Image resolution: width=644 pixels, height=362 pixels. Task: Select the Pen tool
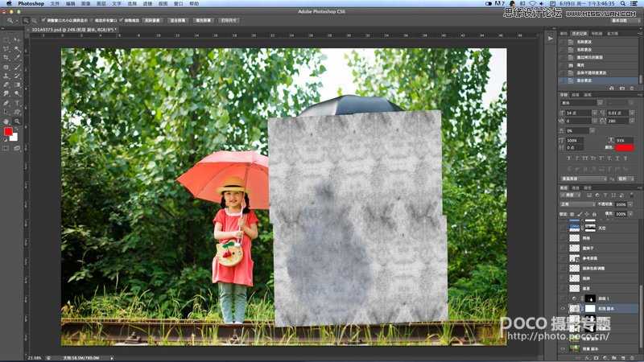point(6,103)
